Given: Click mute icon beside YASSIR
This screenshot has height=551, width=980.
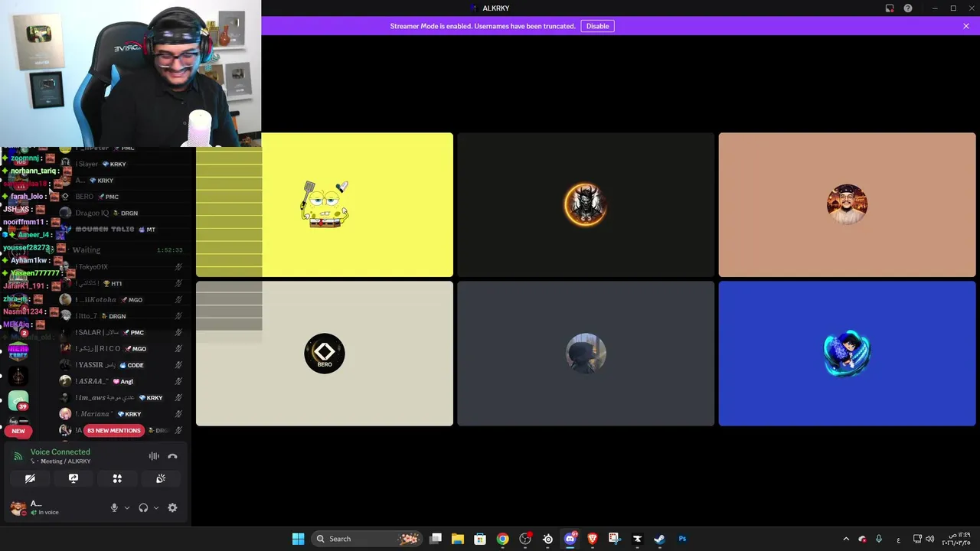Looking at the screenshot, I should [178, 365].
